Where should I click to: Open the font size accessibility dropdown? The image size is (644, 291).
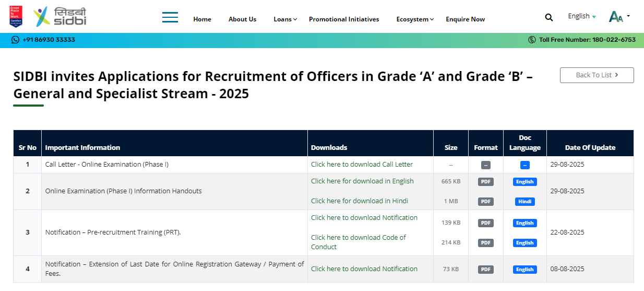[x=619, y=17]
